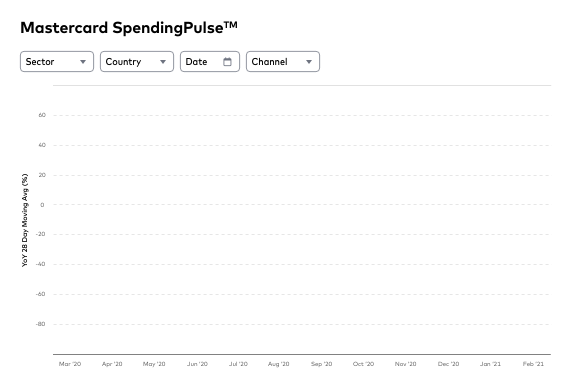Screen dimensions: 580x385
Task: Open the Country filter
Action: pyautogui.click(x=137, y=61)
